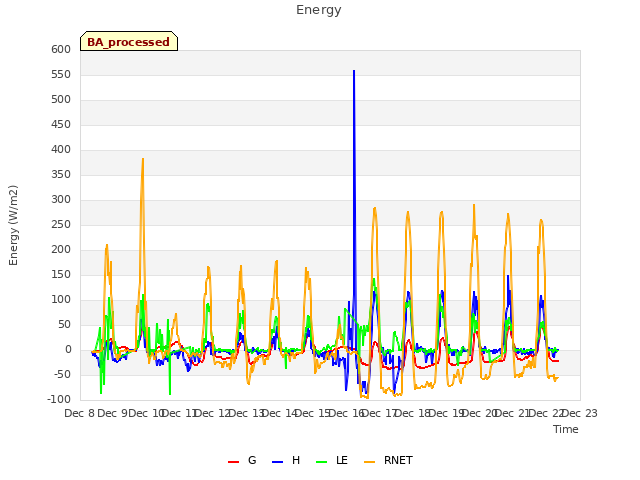The height and width of the screenshot is (480, 640).
Task: Click the Energy (W/m2) y-axis label
Action: point(13,225)
